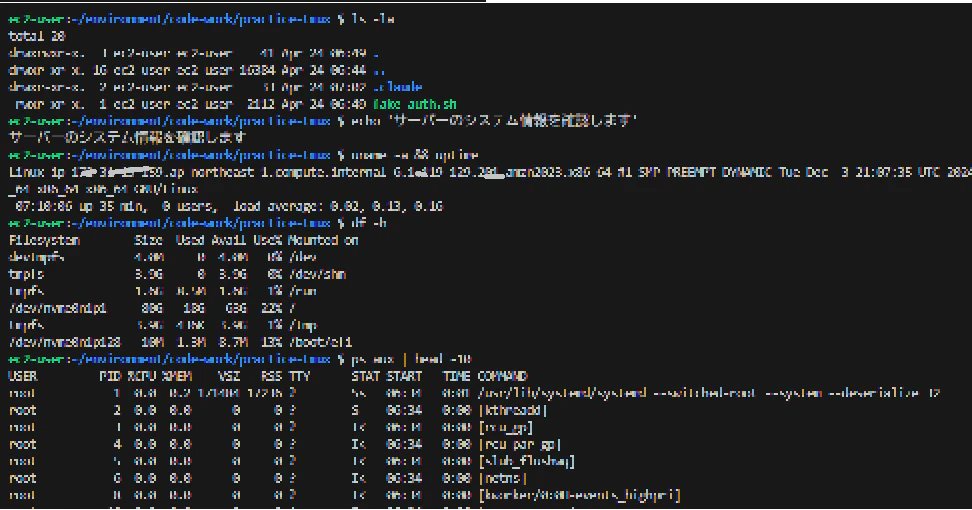This screenshot has width=972, height=510.
Task: Click "GNU/Linux" at end of uname output
Action: click(166, 189)
